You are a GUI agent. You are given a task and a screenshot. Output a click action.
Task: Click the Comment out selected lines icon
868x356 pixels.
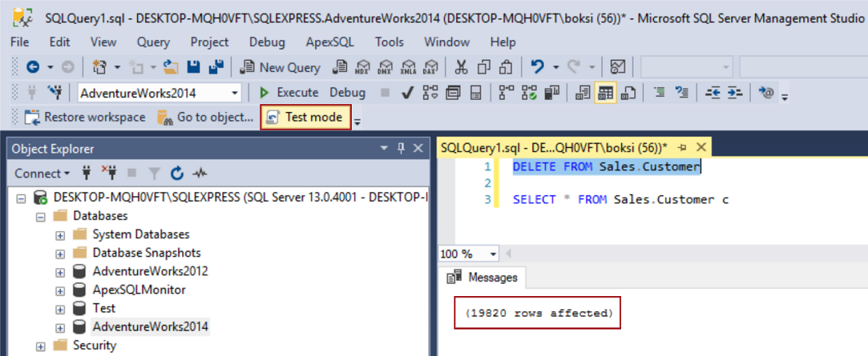660,93
